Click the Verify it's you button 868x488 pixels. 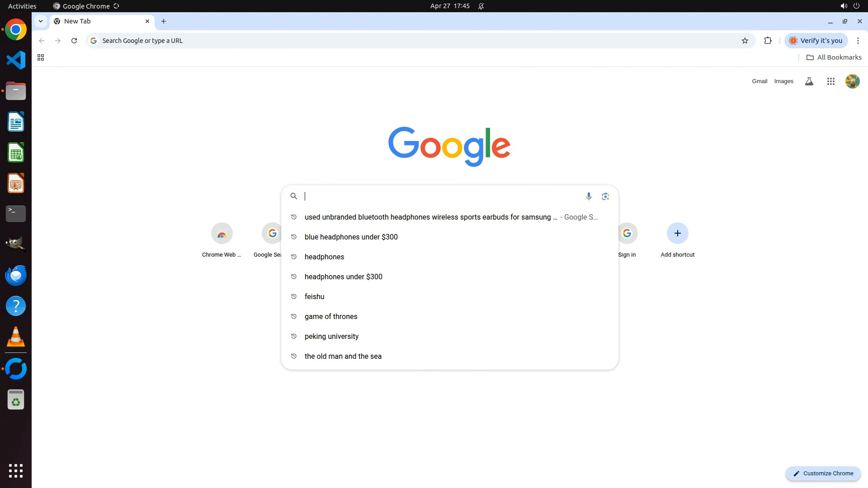(x=816, y=41)
